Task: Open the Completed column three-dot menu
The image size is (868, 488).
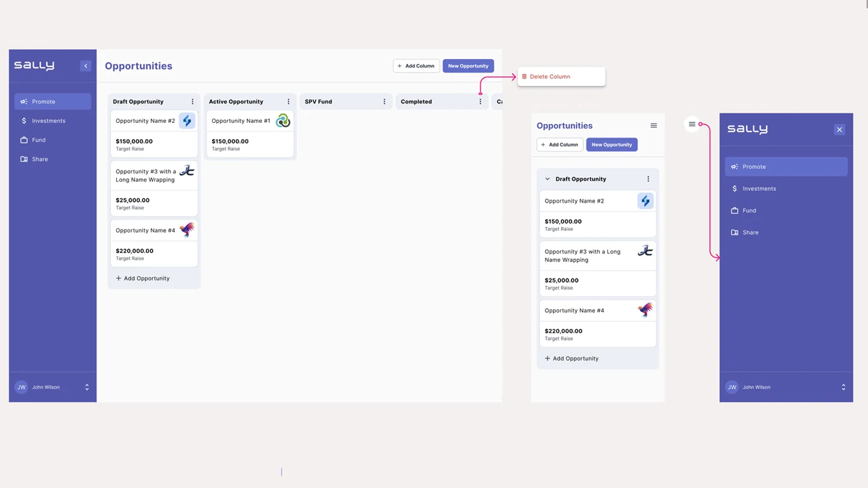Action: [x=480, y=102]
